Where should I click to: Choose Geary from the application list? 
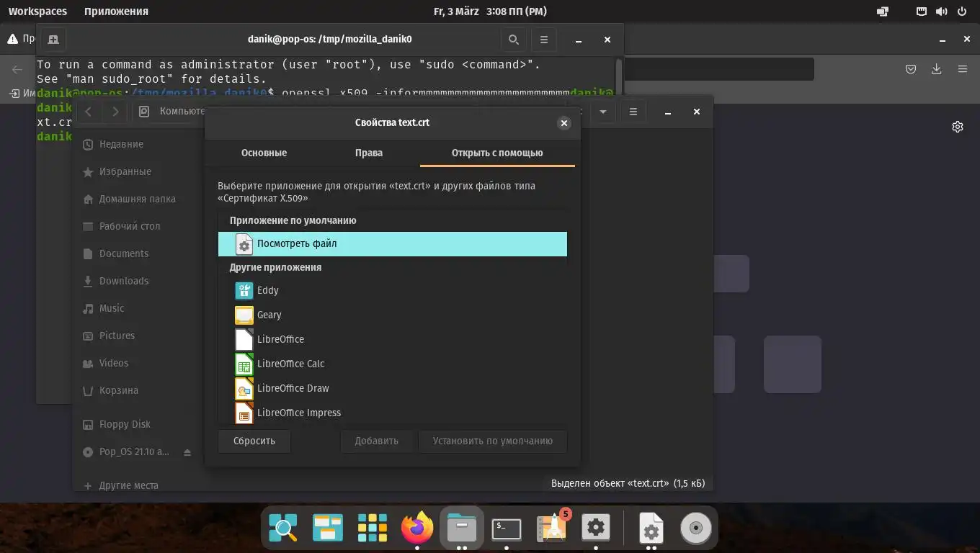(x=392, y=315)
